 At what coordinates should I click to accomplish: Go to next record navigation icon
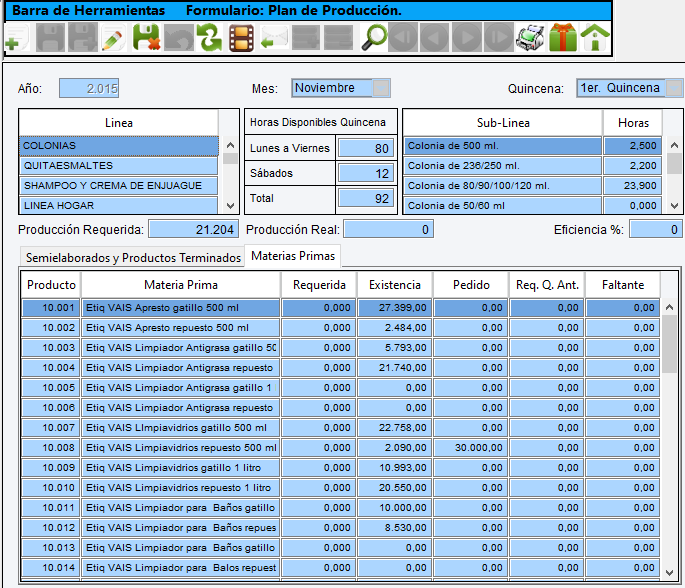tap(467, 38)
